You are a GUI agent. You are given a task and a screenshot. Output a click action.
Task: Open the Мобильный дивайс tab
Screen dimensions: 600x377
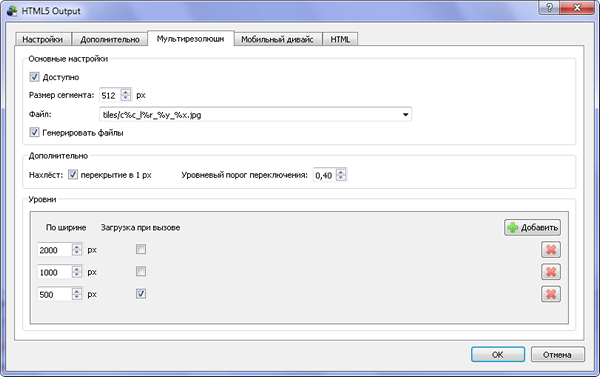(x=277, y=39)
